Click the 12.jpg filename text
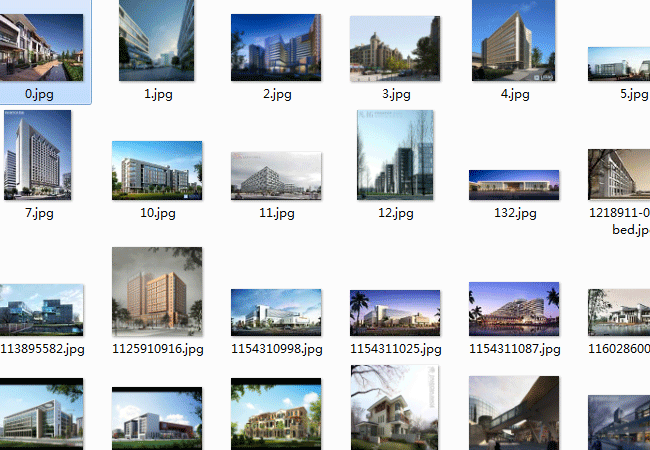This screenshot has width=650, height=450. pos(395,213)
